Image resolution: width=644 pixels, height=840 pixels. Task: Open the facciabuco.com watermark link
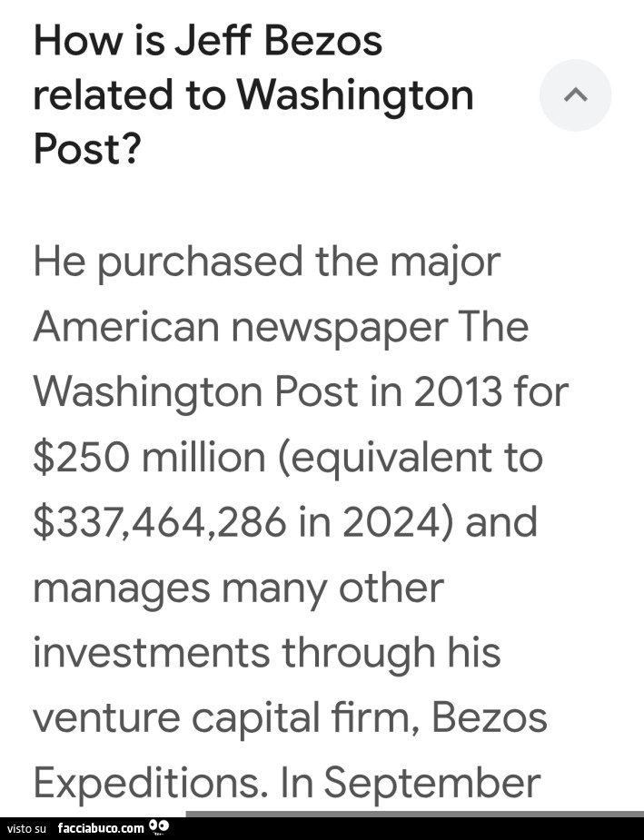(100, 828)
